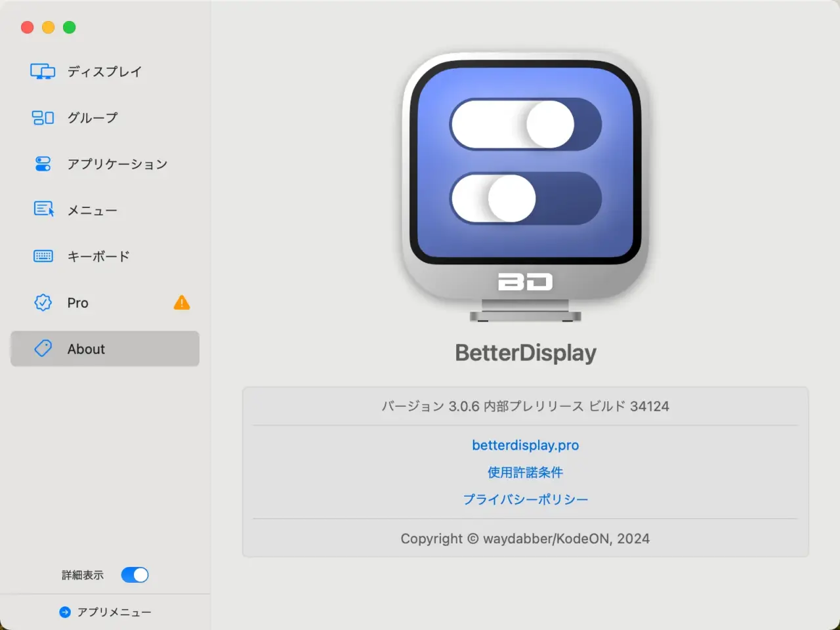Open the 使用許諾条件 license link
This screenshot has width=840, height=630.
click(x=526, y=472)
